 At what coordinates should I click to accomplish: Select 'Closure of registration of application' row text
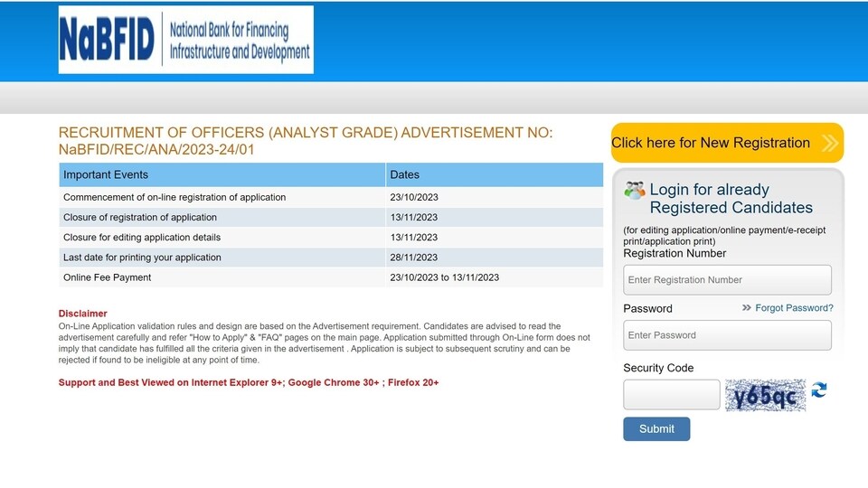[x=140, y=218]
